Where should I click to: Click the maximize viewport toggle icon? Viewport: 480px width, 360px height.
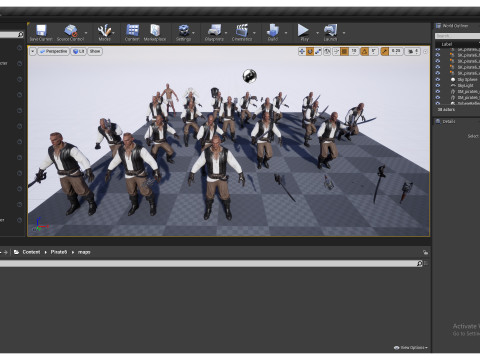pos(425,52)
